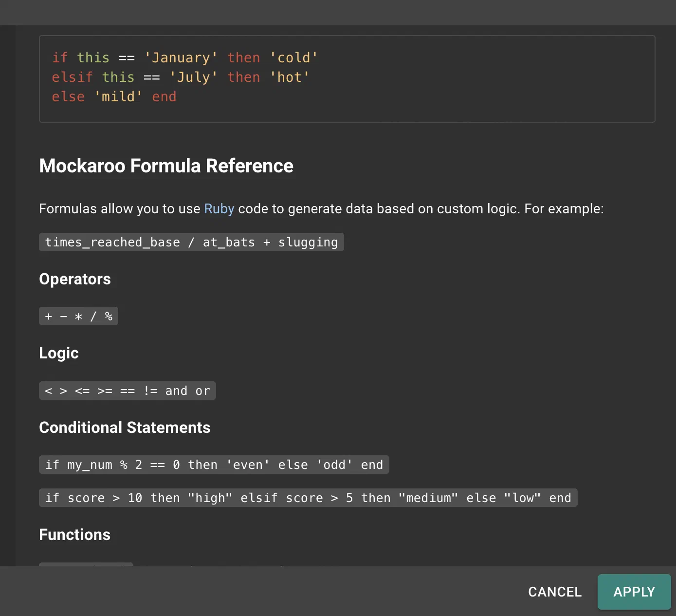Click the arithmetic operators code snippet

pyautogui.click(x=78, y=316)
